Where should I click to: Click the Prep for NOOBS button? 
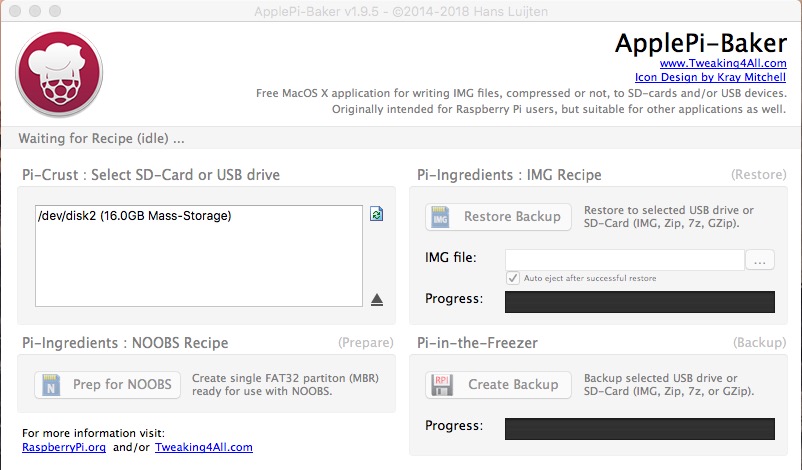107,385
